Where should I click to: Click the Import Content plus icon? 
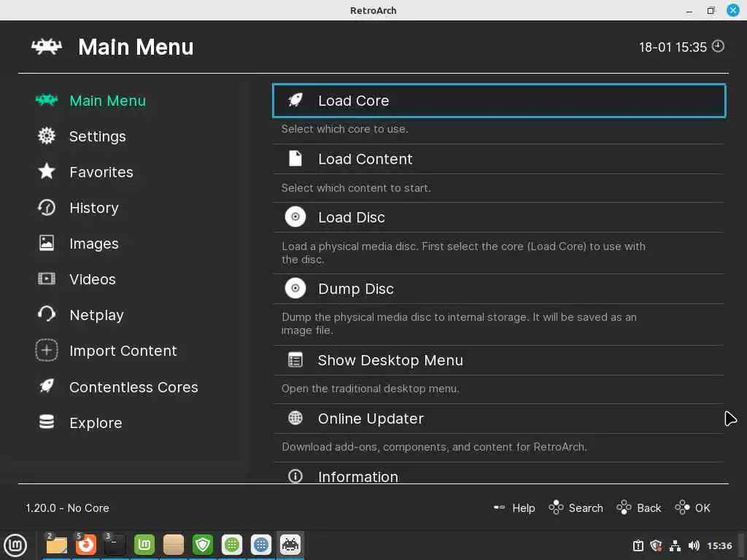(x=47, y=351)
